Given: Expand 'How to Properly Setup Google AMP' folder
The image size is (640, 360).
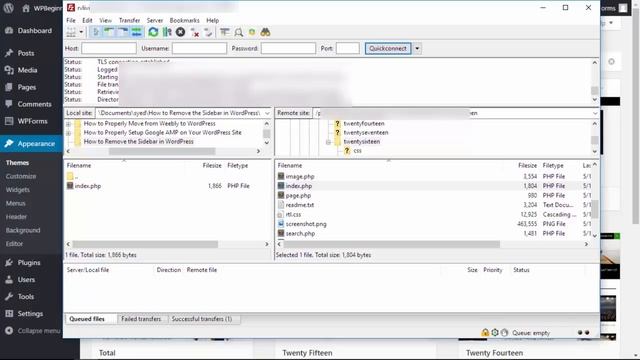Looking at the screenshot, I should coord(68,133).
